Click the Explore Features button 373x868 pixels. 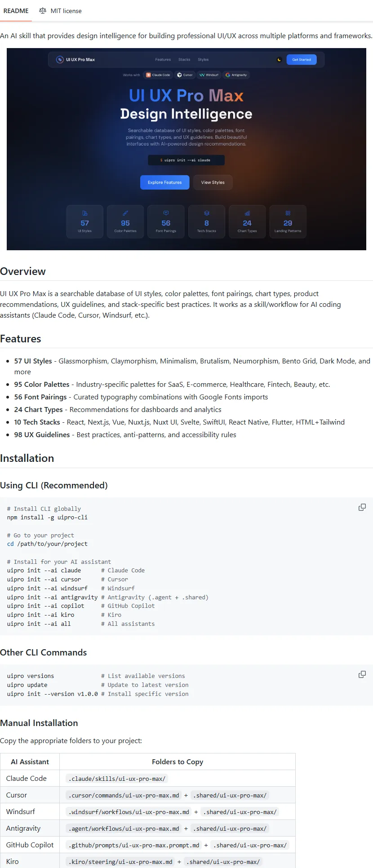coord(165,182)
